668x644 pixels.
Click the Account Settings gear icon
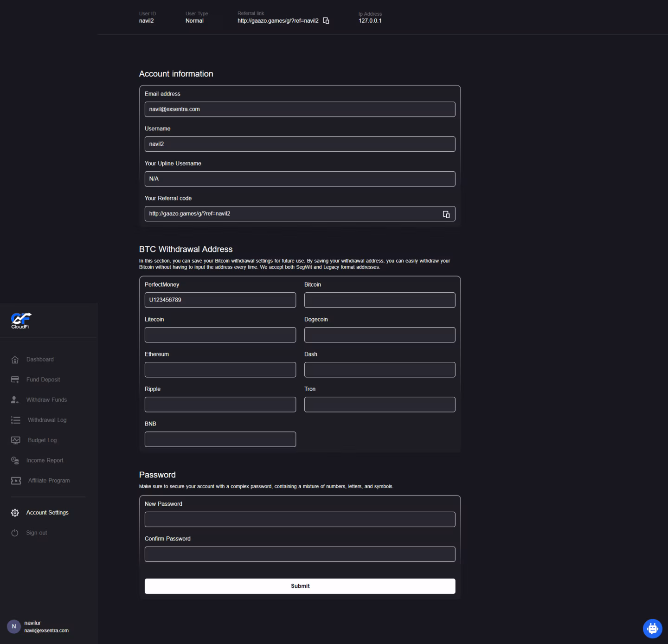click(x=15, y=513)
